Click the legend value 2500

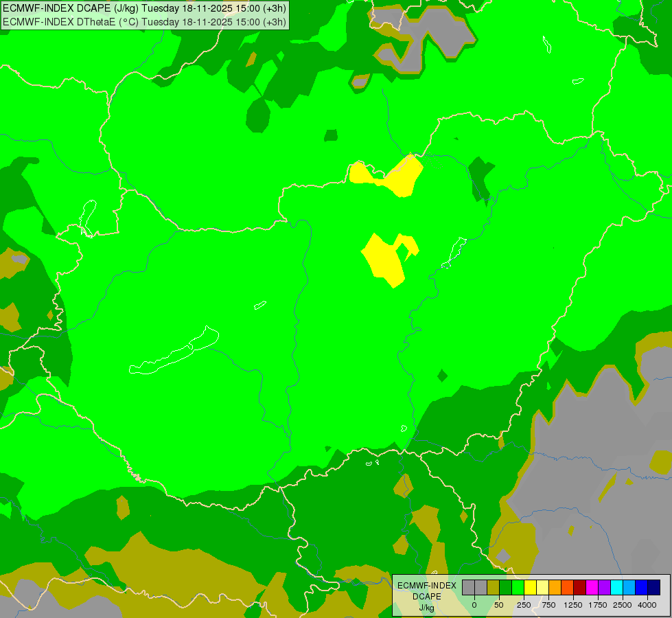pyautogui.click(x=623, y=605)
